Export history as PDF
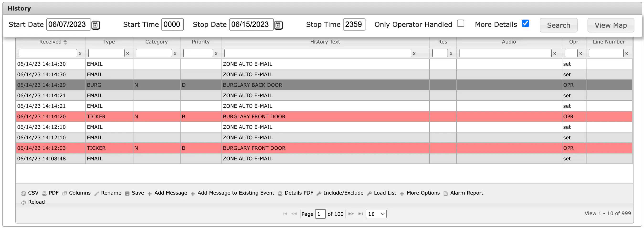The width and height of the screenshot is (644, 229). 51,193
